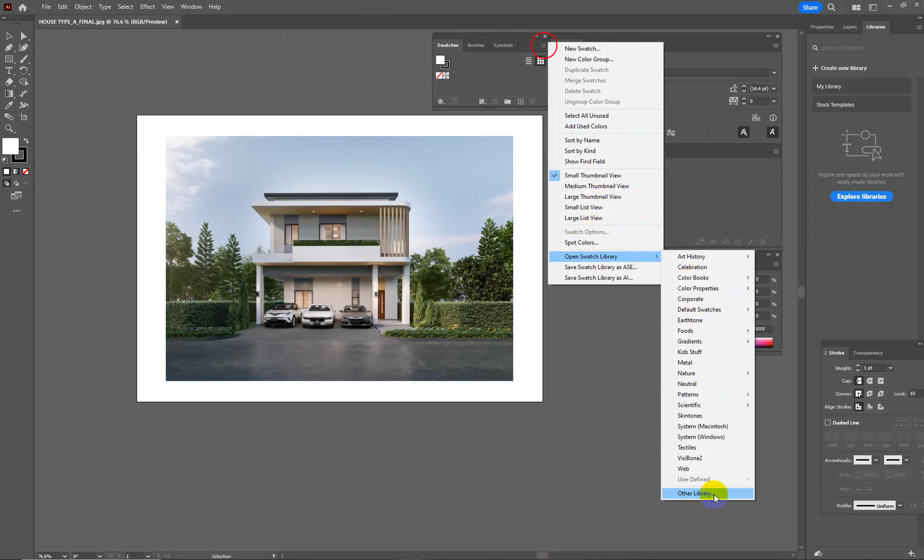Open the Swatches panel hamburger menu

click(x=543, y=46)
